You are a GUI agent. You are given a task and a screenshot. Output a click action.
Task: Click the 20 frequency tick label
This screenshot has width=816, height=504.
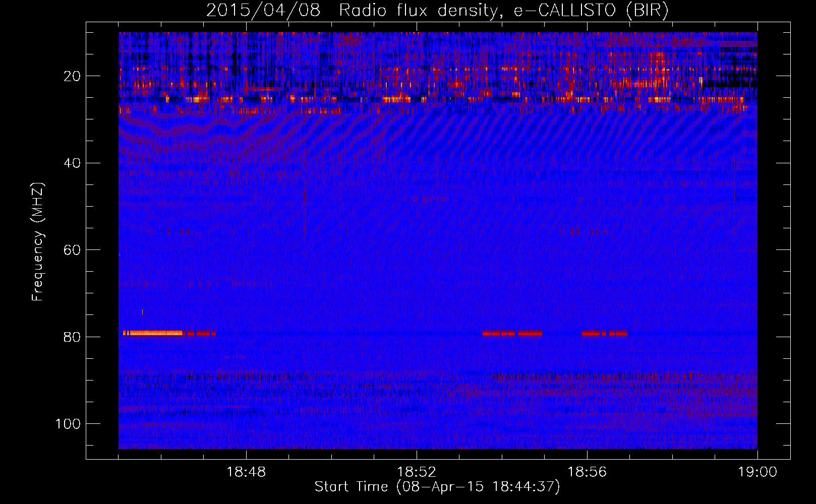pyautogui.click(x=72, y=76)
